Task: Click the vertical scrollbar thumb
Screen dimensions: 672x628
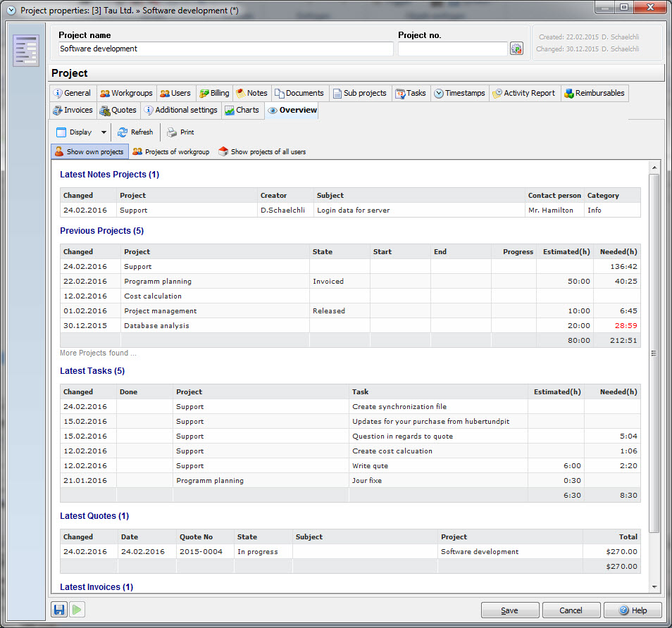Action: (x=654, y=352)
